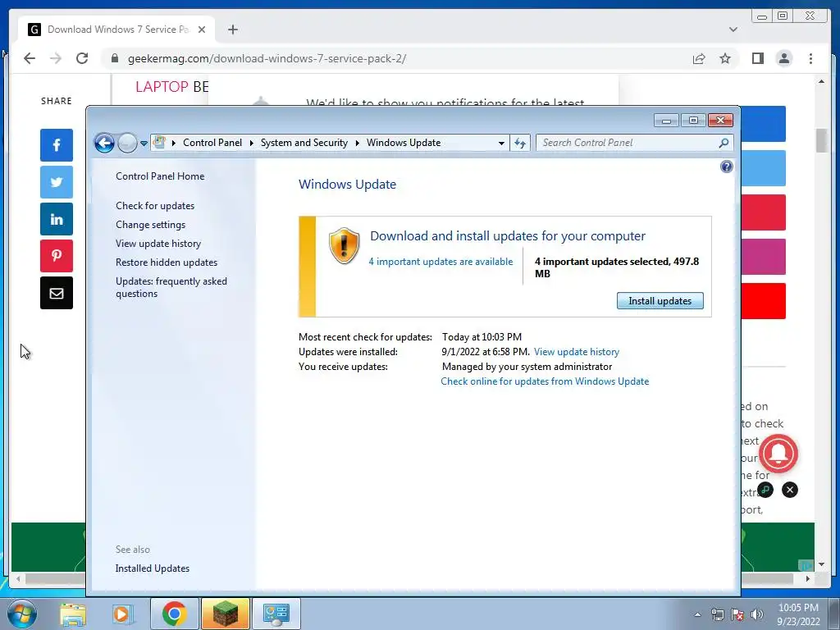840x630 pixels.
Task: Toggle Chrome side panel
Action: coord(757,58)
